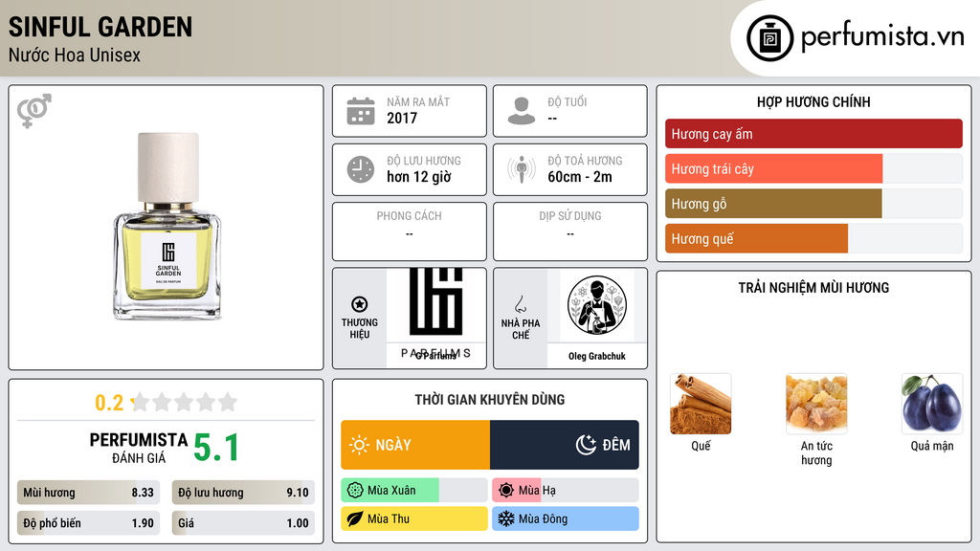Click the THỜI GIAN KHUYÊN DÙNG heading
Screen dimensions: 980x551
point(490,400)
